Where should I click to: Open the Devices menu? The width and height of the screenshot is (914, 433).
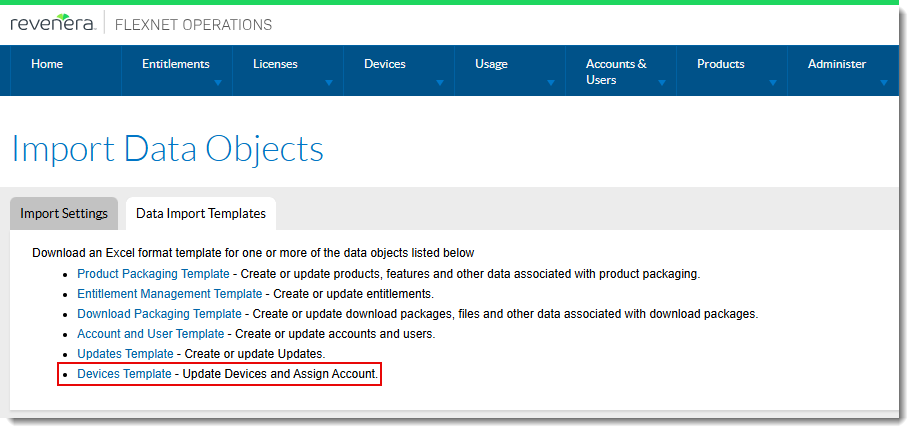click(384, 64)
